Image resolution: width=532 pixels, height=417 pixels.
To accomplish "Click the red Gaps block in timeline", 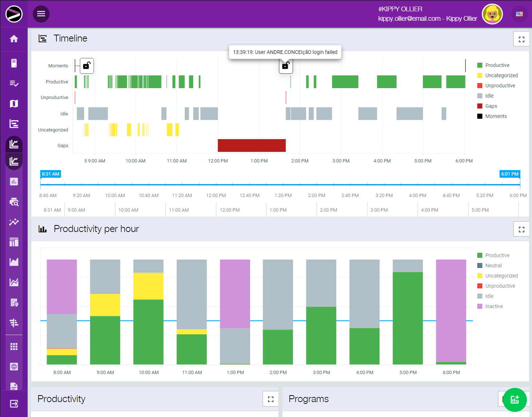I will click(x=251, y=145).
